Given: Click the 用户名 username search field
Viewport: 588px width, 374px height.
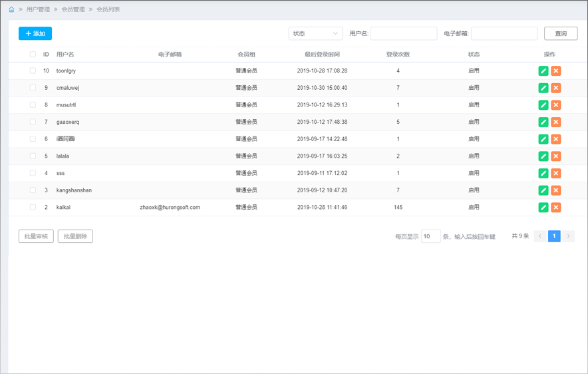Looking at the screenshot, I should [x=404, y=33].
